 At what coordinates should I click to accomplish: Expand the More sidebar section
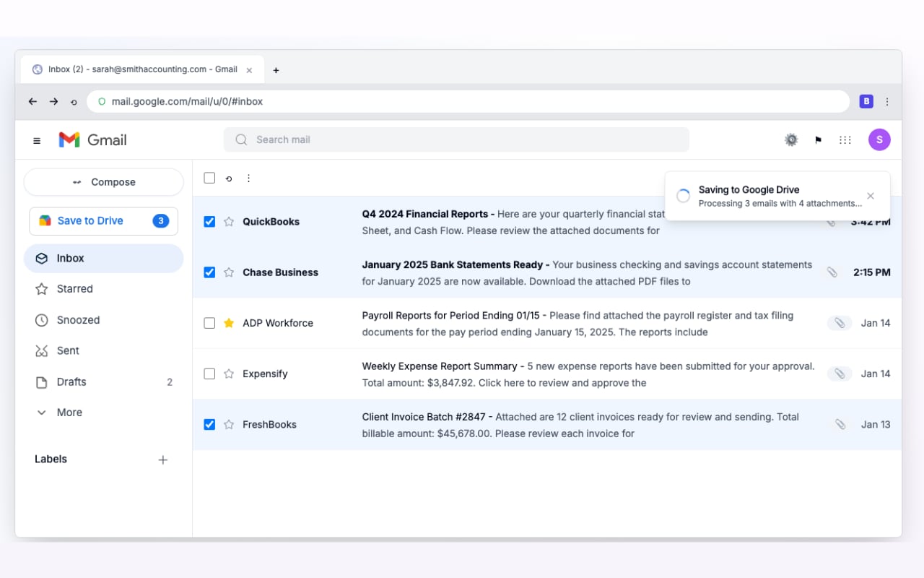[69, 412]
